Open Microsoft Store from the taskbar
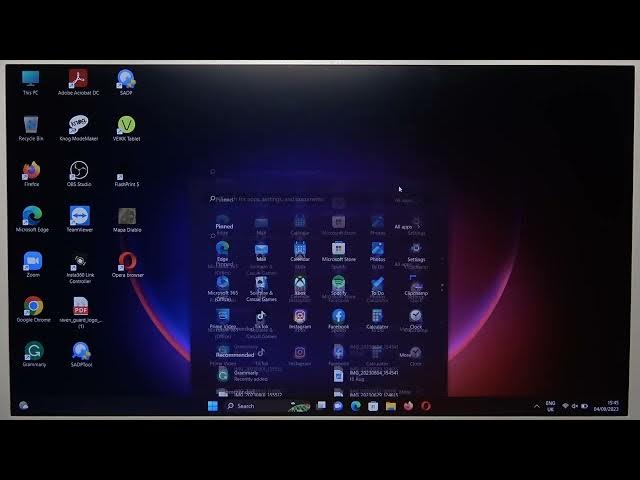The width and height of the screenshot is (640, 480). tap(373, 406)
